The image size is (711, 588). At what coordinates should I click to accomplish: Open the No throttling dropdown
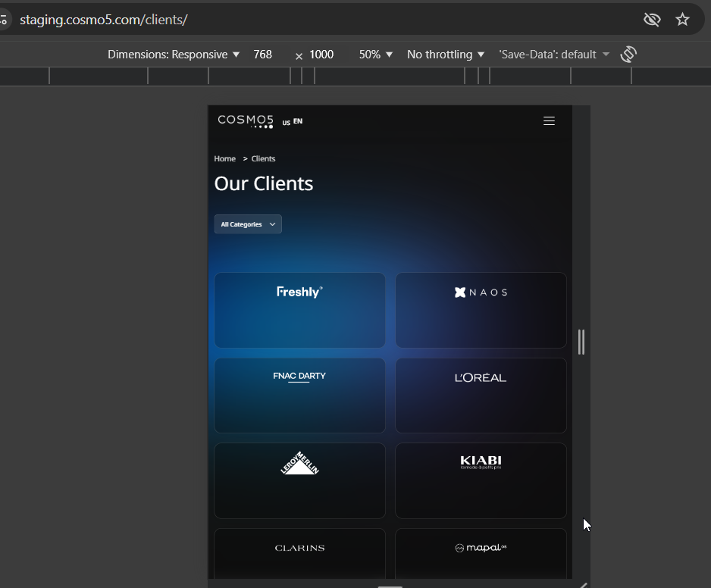(x=446, y=55)
